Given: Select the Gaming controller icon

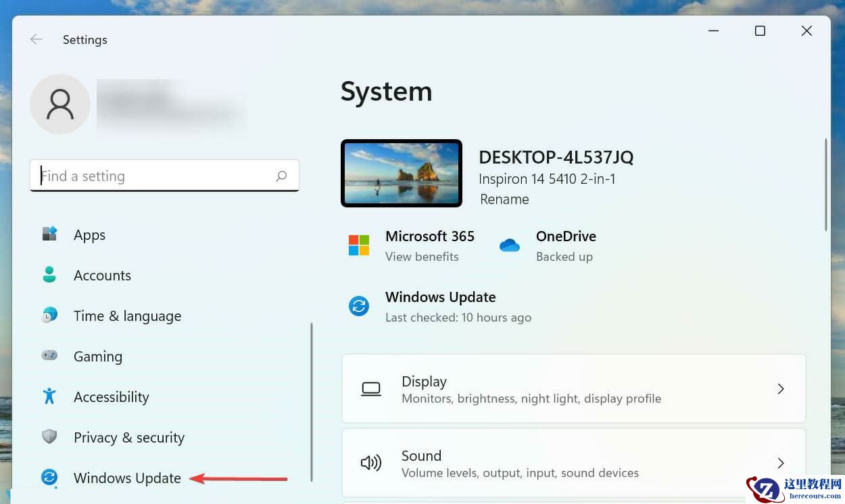Looking at the screenshot, I should [x=49, y=356].
